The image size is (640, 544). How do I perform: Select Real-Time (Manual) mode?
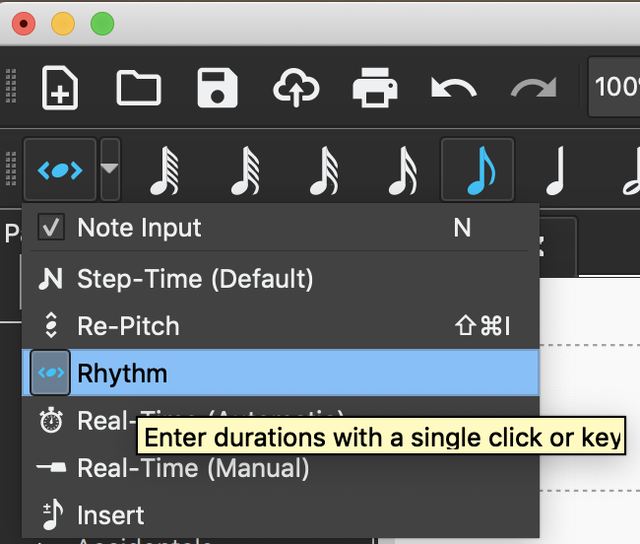point(192,468)
